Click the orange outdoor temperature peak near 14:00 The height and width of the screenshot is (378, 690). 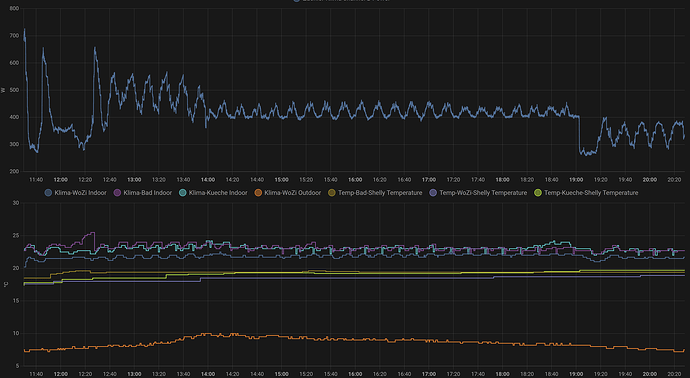pos(207,334)
